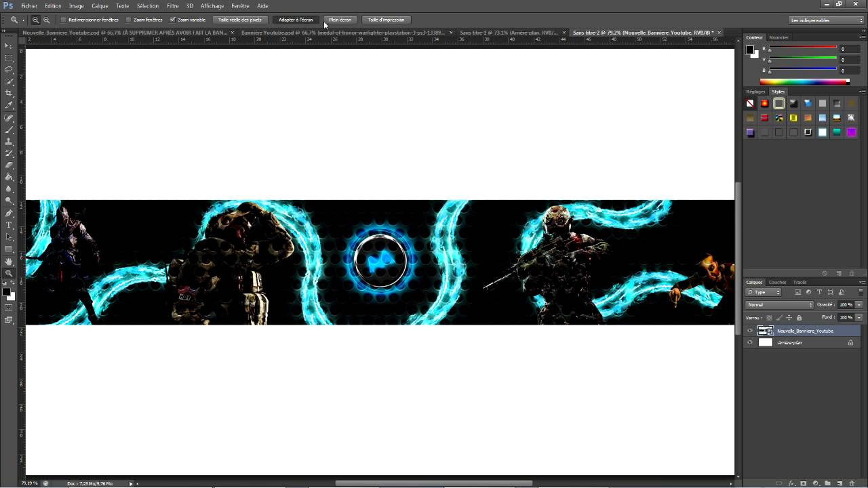The image size is (868, 488).
Task: Toggle Quick Mask mode
Action: point(9,308)
